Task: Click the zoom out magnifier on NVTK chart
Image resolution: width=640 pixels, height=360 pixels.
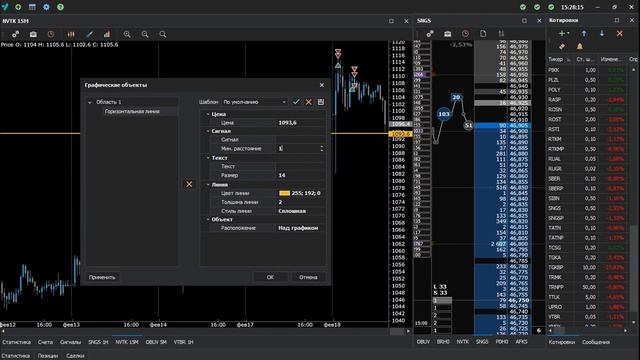Action: (x=145, y=34)
